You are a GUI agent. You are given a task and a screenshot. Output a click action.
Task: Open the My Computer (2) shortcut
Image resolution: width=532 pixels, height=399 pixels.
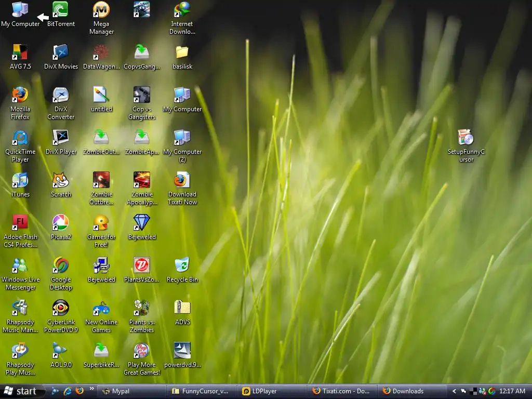point(182,146)
